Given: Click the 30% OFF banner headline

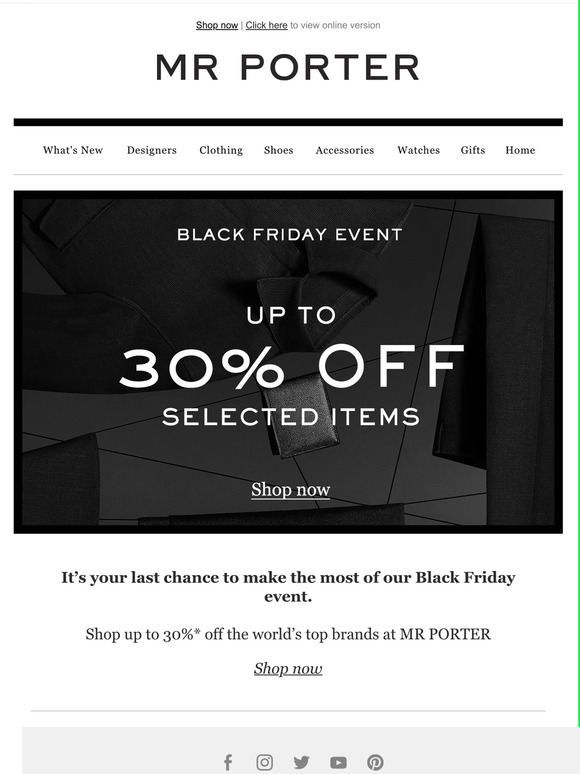Looking at the screenshot, I should click(291, 367).
